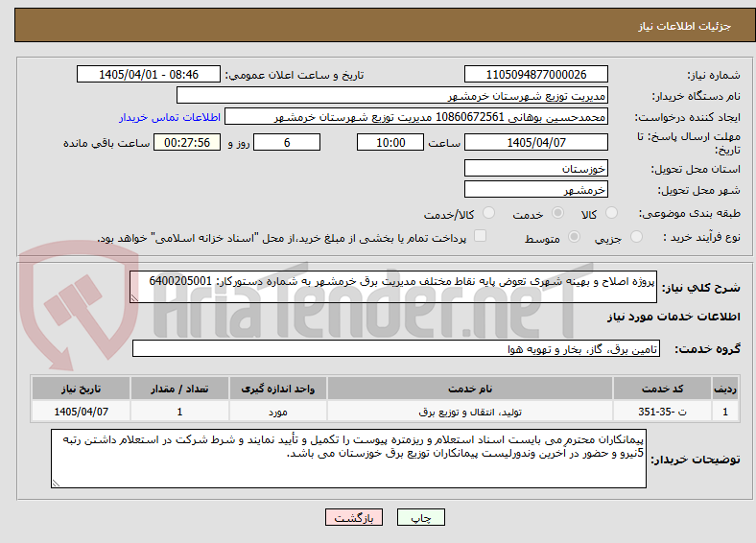The image size is (756, 543).
Task: Click the نام خدمت column header
Action: [x=470, y=389]
